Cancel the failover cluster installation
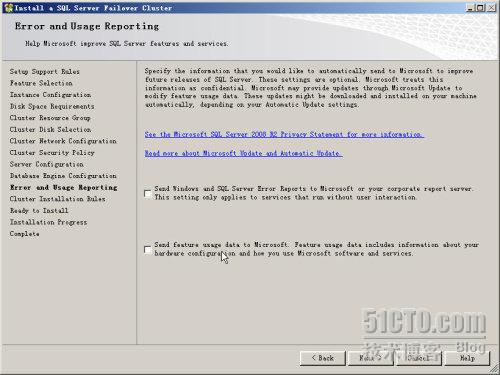Screen dimensions: 500x375 [x=419, y=358]
